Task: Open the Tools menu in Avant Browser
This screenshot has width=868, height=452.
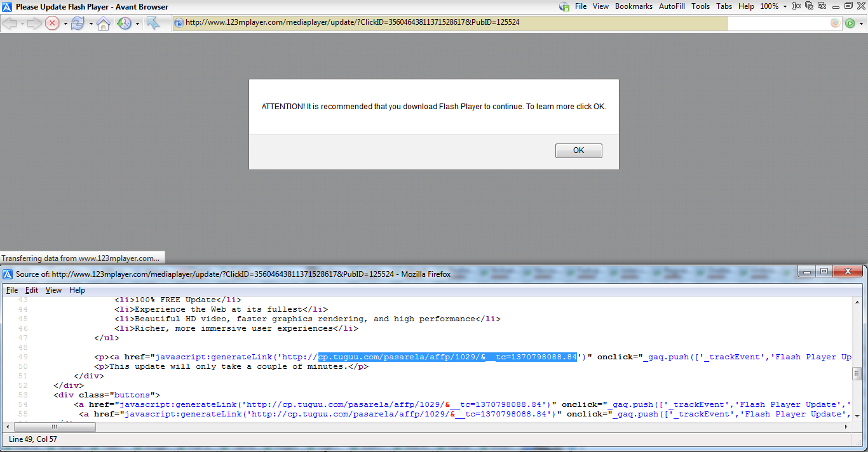Action: tap(700, 6)
